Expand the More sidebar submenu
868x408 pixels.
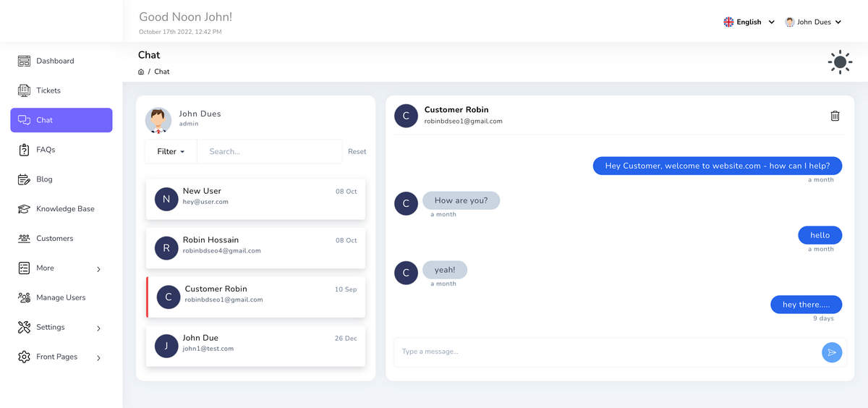[x=98, y=269]
